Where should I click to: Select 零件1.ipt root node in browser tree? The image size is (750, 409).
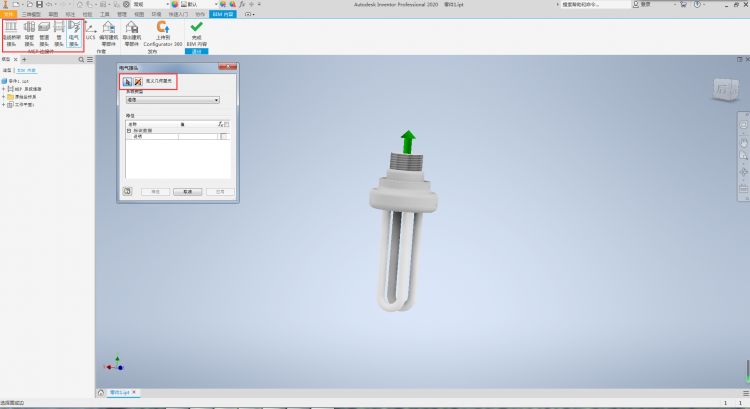point(16,81)
